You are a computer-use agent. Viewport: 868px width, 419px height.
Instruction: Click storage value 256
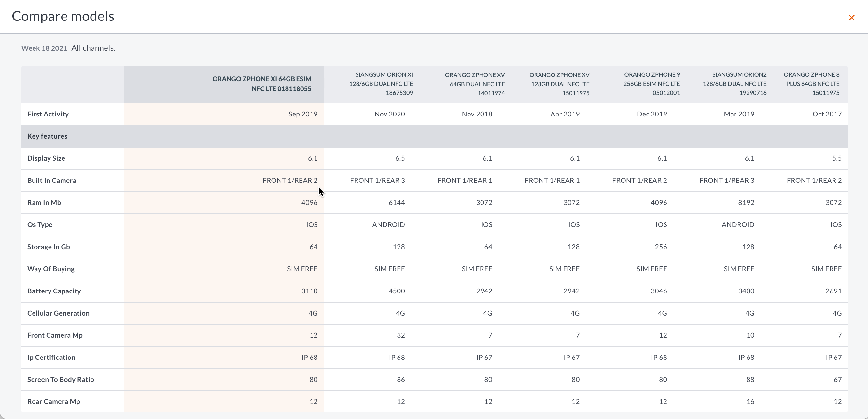pyautogui.click(x=661, y=247)
